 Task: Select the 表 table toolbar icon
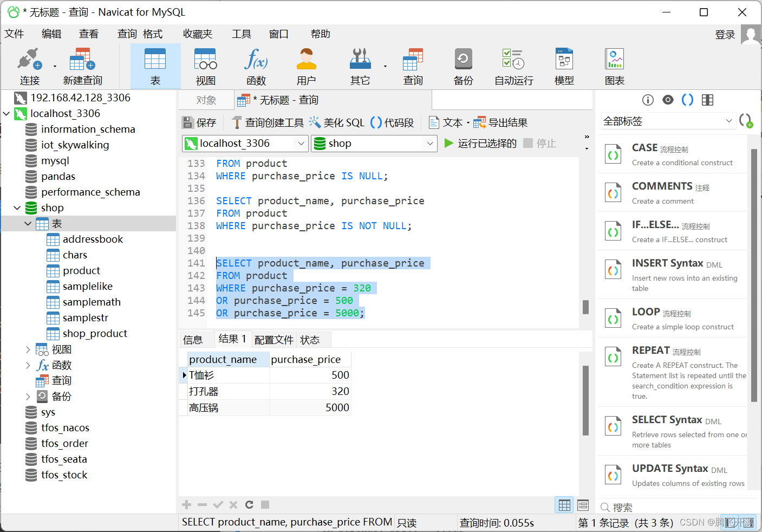pos(155,66)
